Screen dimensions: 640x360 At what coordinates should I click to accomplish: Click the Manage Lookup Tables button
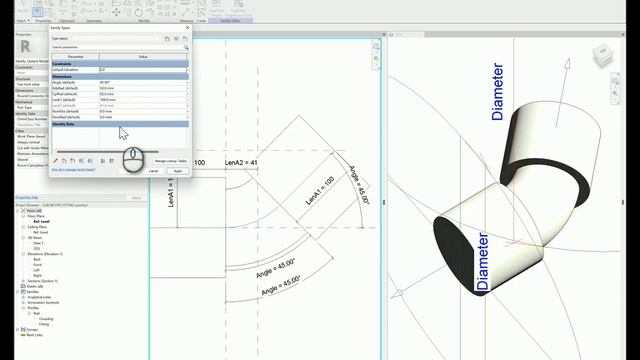[171, 161]
